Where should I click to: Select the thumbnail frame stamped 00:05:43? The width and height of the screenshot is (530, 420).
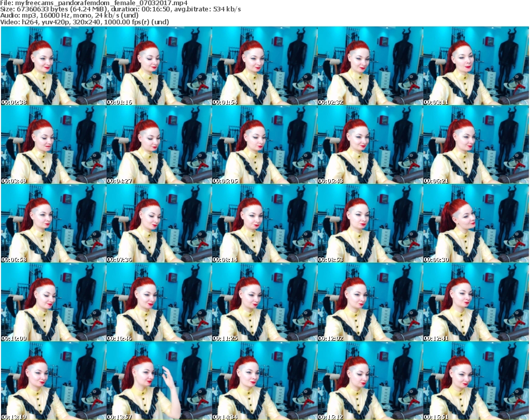[x=370, y=144]
